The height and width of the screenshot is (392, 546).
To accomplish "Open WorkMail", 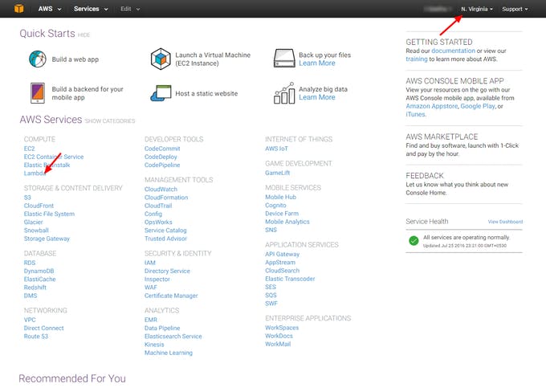I will 278,344.
